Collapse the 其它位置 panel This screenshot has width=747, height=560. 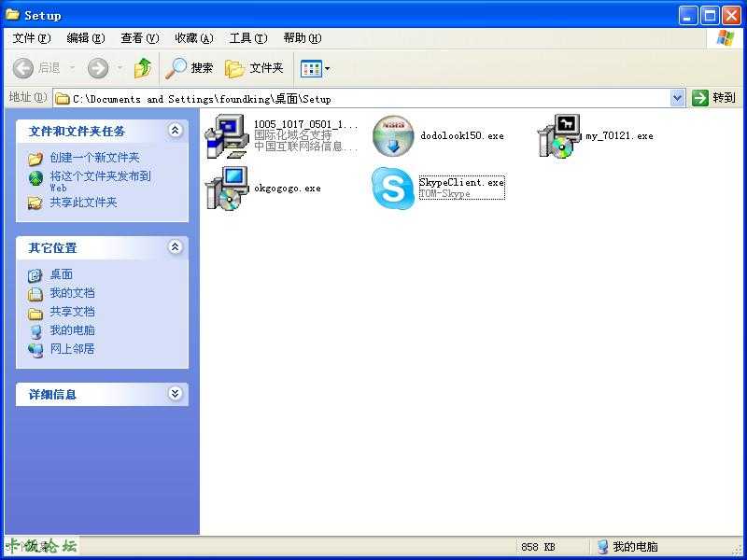[x=175, y=246]
